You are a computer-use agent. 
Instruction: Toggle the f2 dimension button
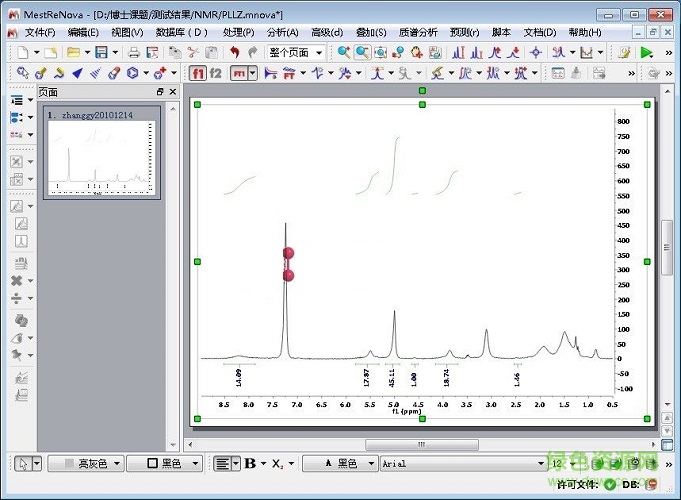215,73
